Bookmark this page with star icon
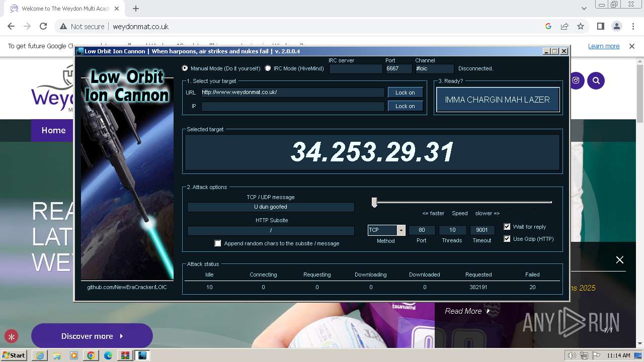This screenshot has height=362, width=644. [x=581, y=27]
